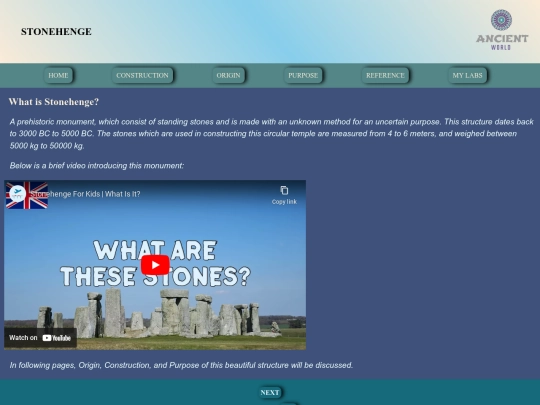540x405 pixels.
Task: Open the CONSTRUCTION page
Action: [142, 75]
